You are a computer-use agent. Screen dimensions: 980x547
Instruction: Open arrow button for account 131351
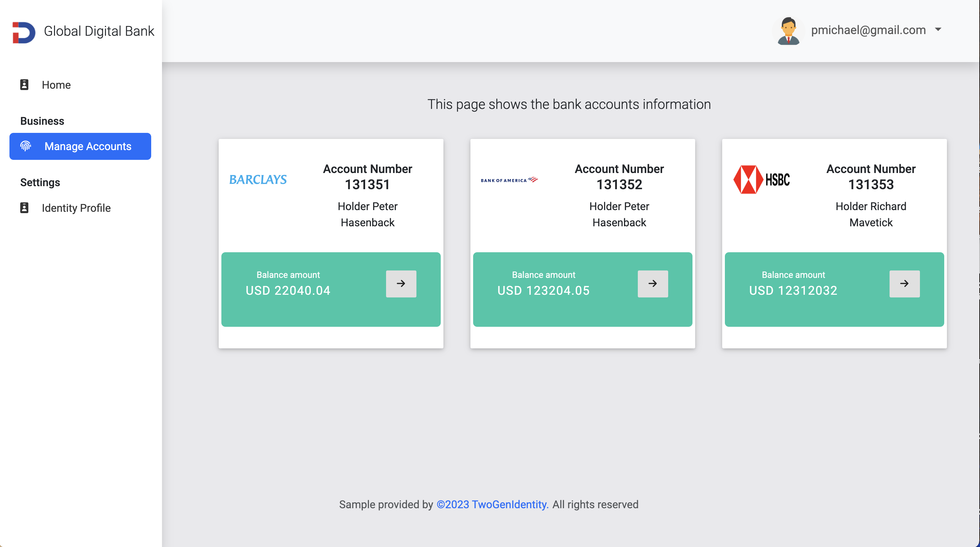[x=401, y=284]
